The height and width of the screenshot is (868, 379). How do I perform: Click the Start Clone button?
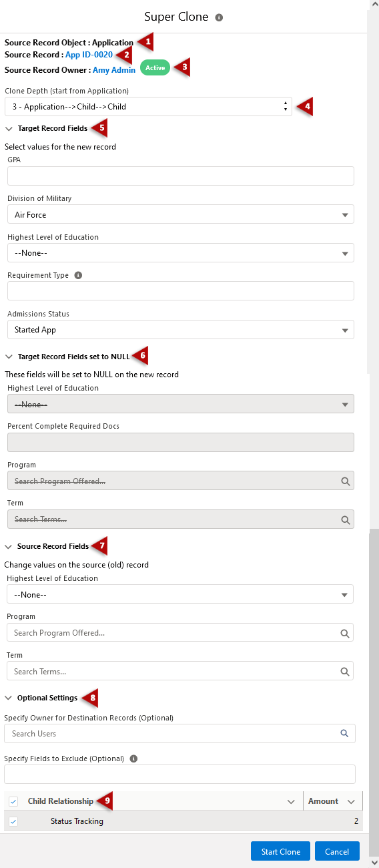pos(280,851)
